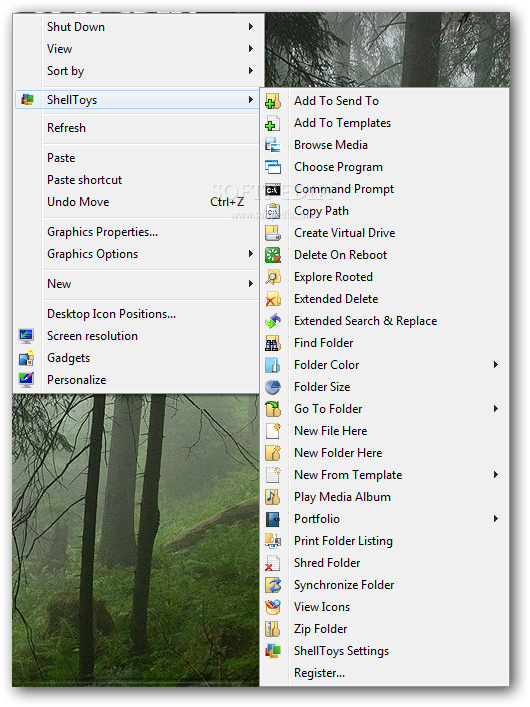Expand the Go To Folder submenu arrow
The height and width of the screenshot is (707, 530).
tap(496, 409)
